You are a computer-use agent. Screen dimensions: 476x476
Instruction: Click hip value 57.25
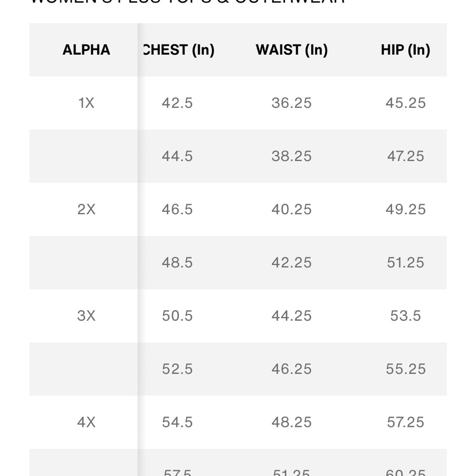406,422
